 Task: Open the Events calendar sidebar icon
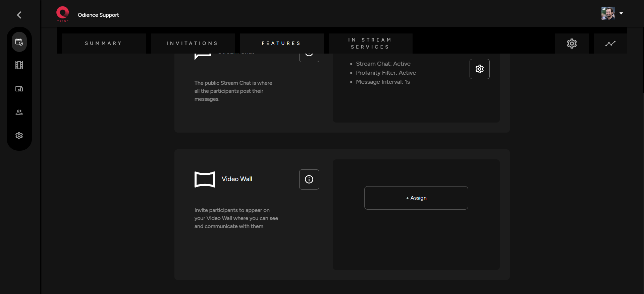19,42
